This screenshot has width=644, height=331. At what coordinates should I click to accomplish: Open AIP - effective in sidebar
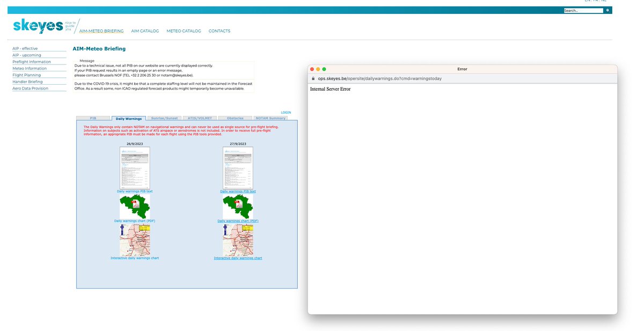pyautogui.click(x=25, y=48)
